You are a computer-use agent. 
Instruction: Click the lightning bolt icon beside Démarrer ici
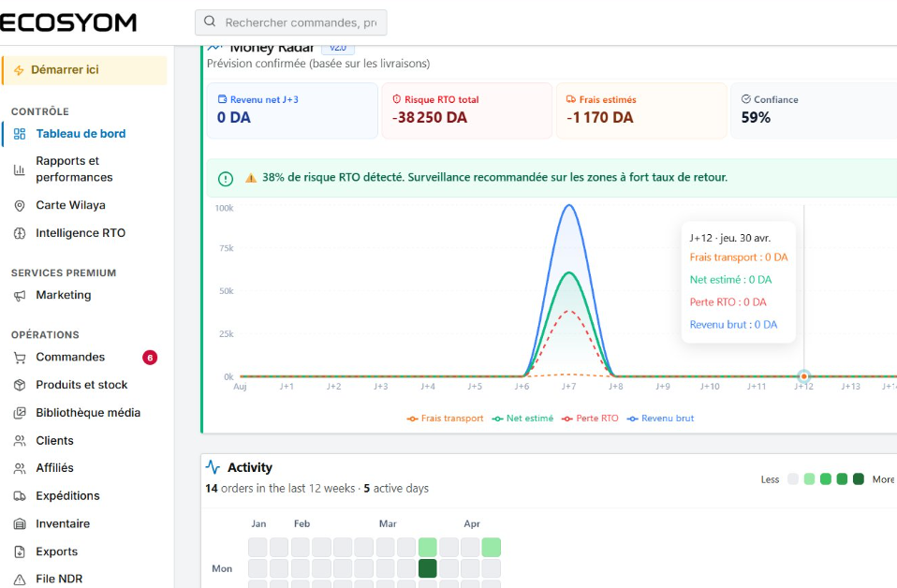pyautogui.click(x=19, y=70)
